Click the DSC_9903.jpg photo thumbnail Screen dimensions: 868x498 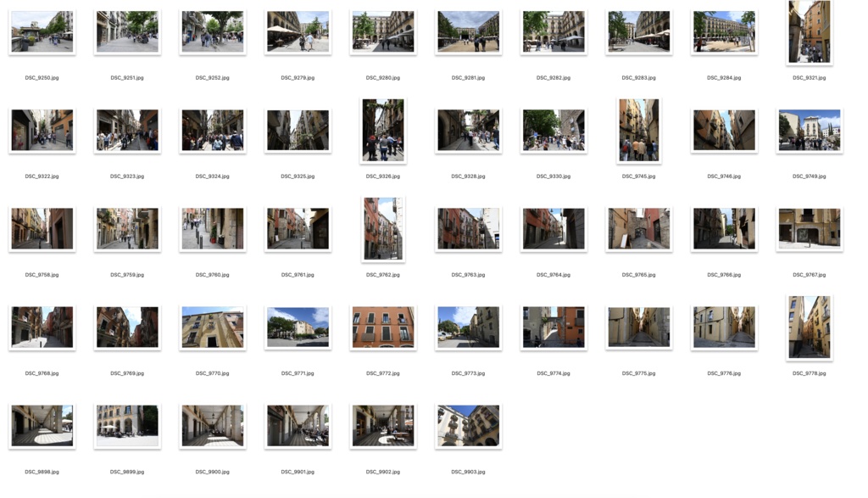(x=468, y=427)
